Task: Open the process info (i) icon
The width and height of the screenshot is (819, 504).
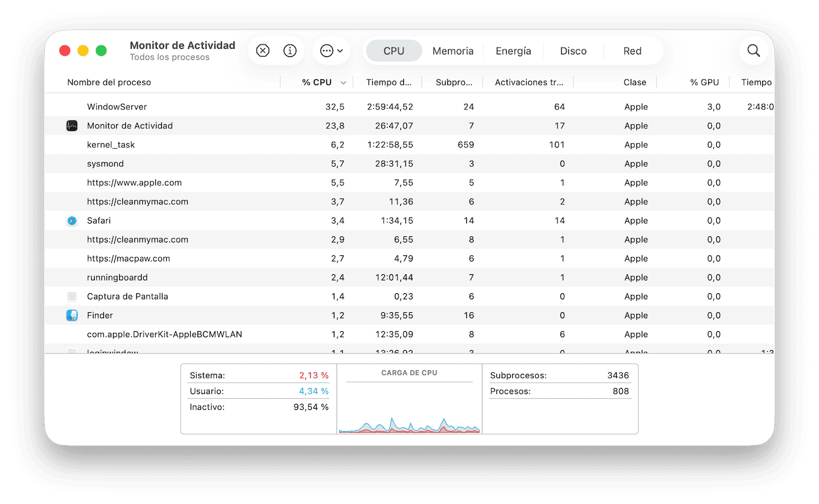Action: point(290,51)
